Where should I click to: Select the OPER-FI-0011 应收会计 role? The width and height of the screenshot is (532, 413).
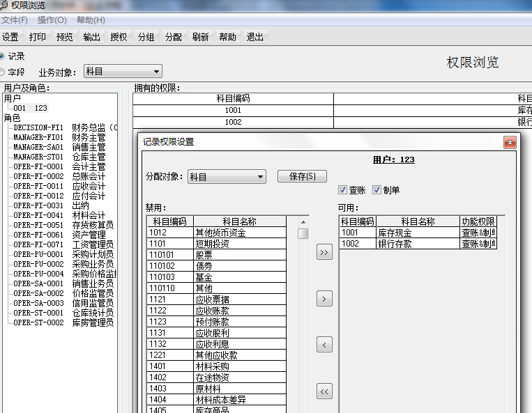pos(59,186)
